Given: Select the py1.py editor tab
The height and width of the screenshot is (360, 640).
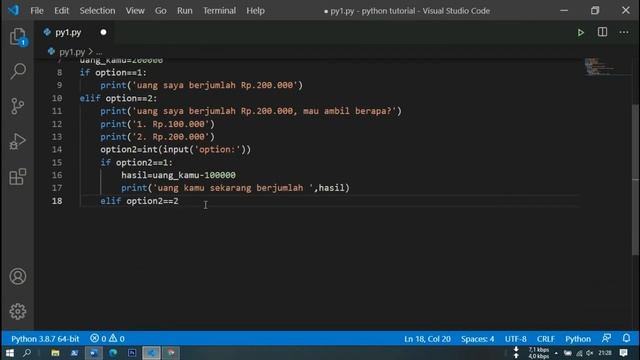Looking at the screenshot, I should pyautogui.click(x=75, y=32).
